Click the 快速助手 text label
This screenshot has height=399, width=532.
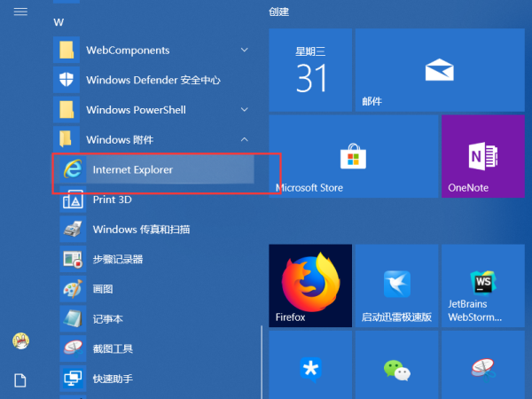tap(113, 379)
